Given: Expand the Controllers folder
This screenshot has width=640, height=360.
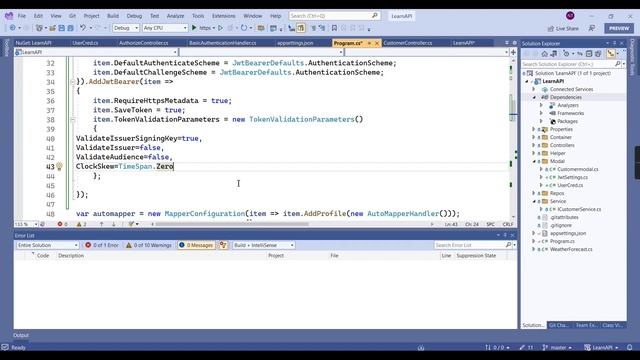Looking at the screenshot, I should [x=534, y=145].
